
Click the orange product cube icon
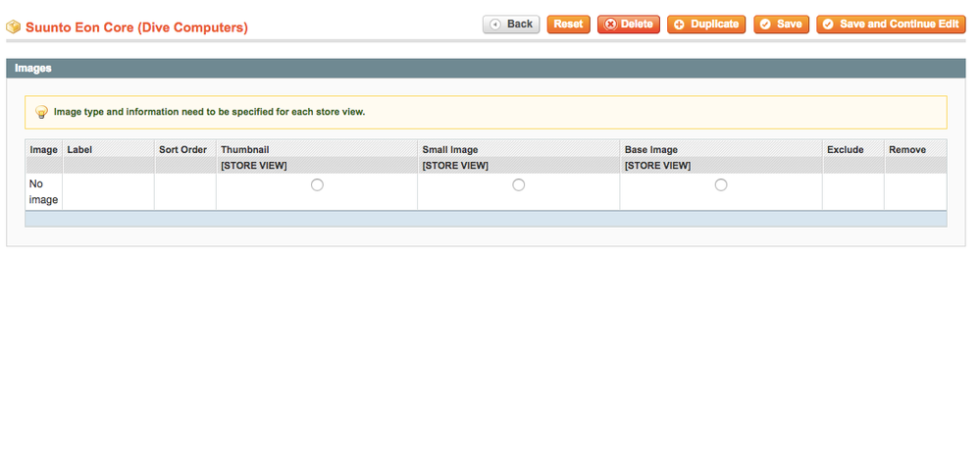click(14, 27)
